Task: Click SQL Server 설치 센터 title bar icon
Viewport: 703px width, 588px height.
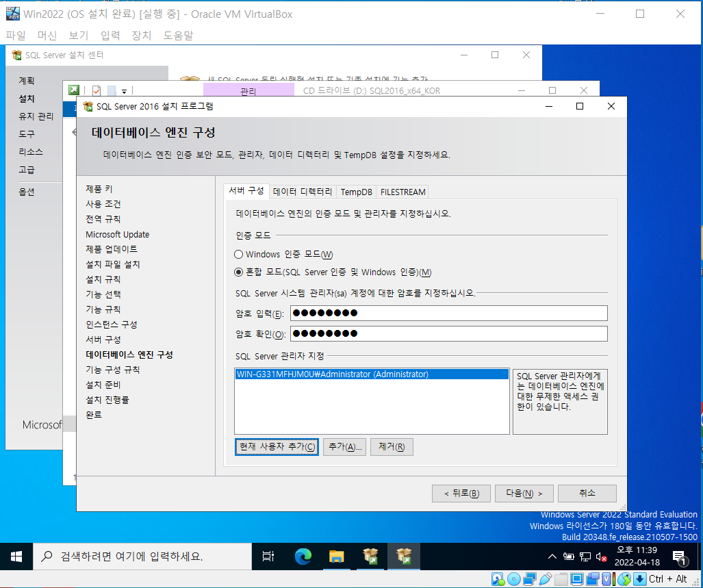Action: (16, 55)
